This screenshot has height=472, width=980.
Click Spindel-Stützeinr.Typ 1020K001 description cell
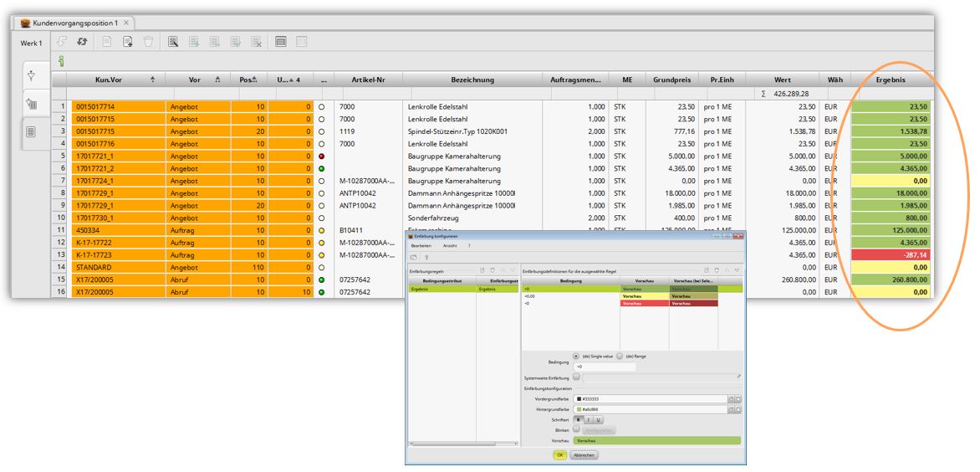(472, 131)
